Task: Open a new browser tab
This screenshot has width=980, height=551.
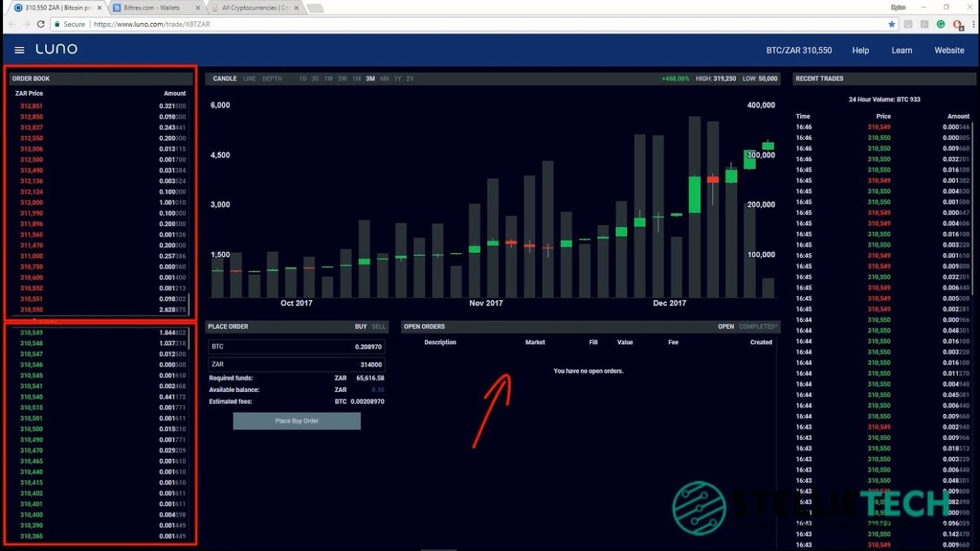Action: (x=314, y=8)
